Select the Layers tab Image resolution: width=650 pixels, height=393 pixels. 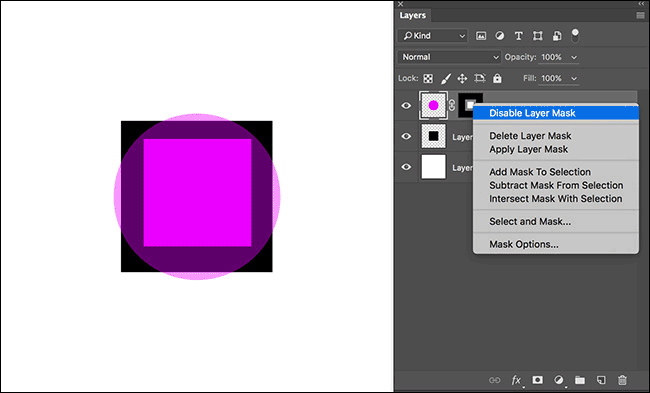tap(412, 15)
